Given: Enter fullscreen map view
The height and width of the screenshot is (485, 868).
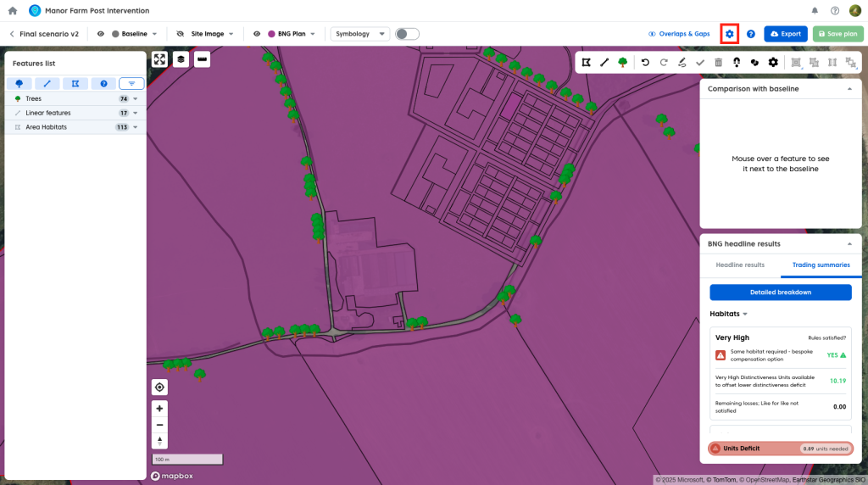Looking at the screenshot, I should 159,59.
